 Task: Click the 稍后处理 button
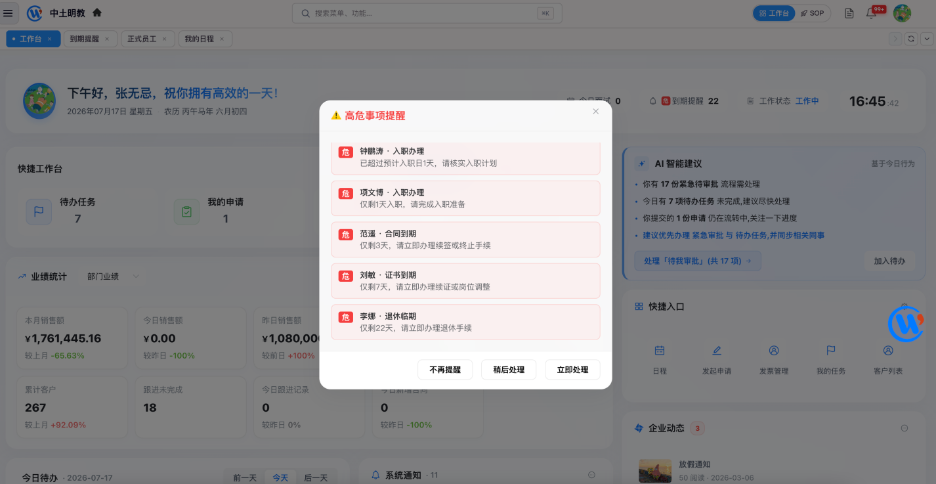509,369
